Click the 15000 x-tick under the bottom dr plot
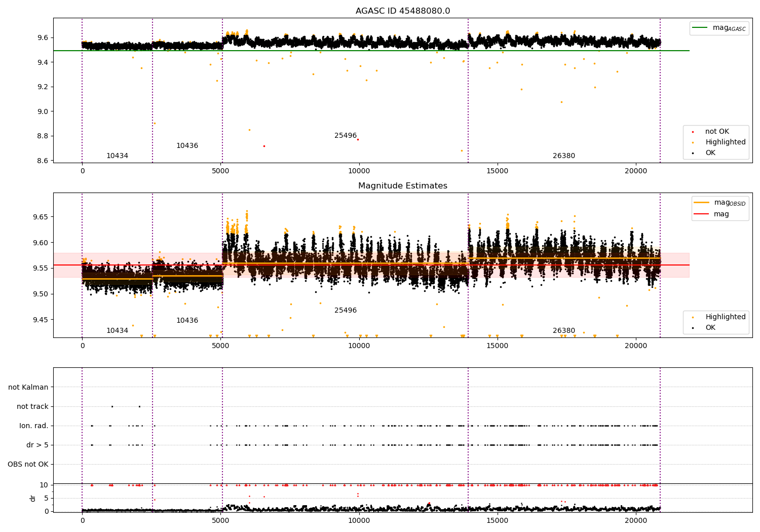760x532 pixels. 498,521
